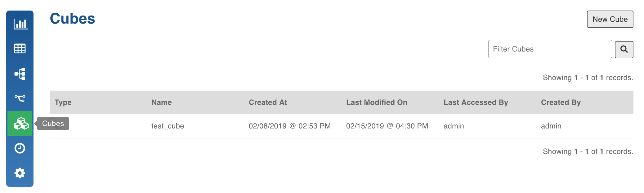644x193 pixels.
Task: Click the magnifying glass search button
Action: (624, 49)
